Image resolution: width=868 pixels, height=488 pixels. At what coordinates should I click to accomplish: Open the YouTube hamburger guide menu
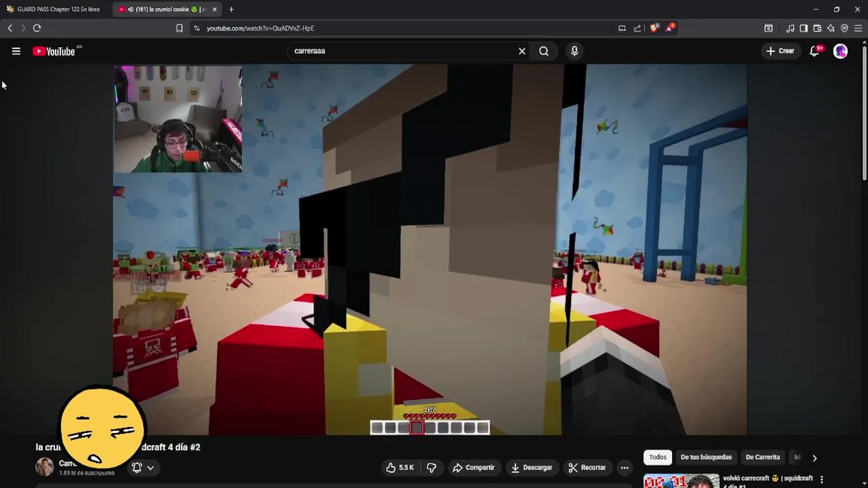tap(16, 51)
